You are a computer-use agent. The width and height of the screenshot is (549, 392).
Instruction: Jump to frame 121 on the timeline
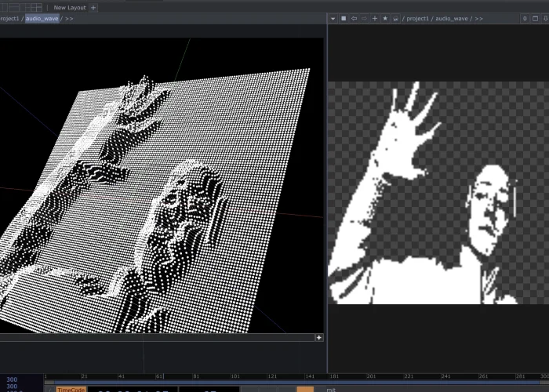click(272, 376)
